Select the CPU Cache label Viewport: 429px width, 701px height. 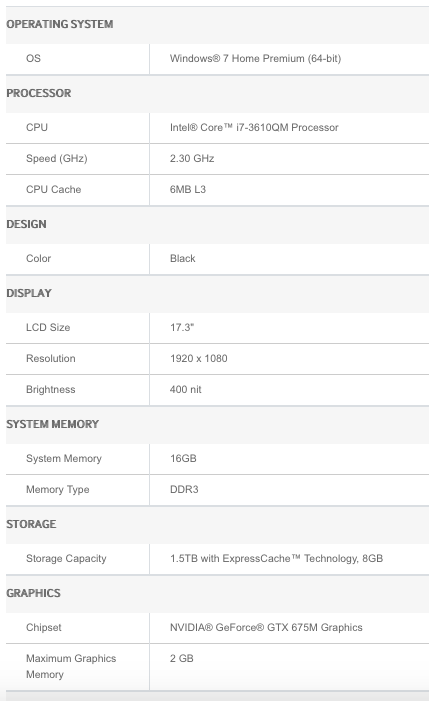[54, 190]
